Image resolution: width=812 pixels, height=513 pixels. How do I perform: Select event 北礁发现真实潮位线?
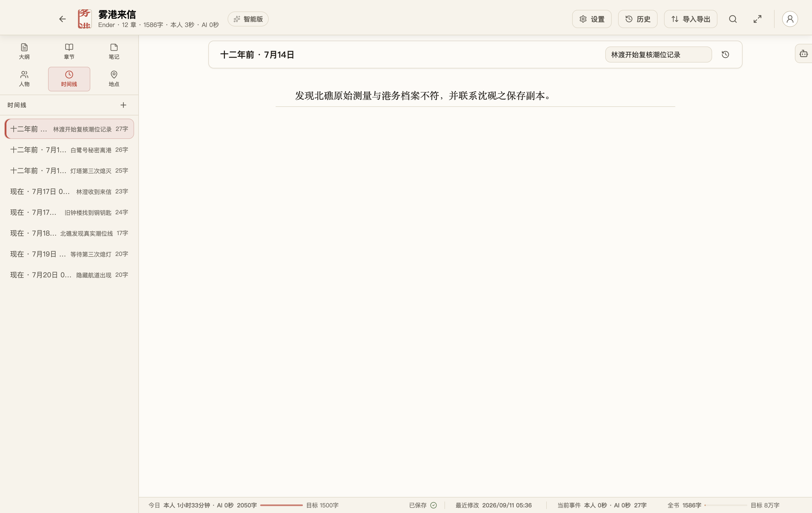(69, 233)
